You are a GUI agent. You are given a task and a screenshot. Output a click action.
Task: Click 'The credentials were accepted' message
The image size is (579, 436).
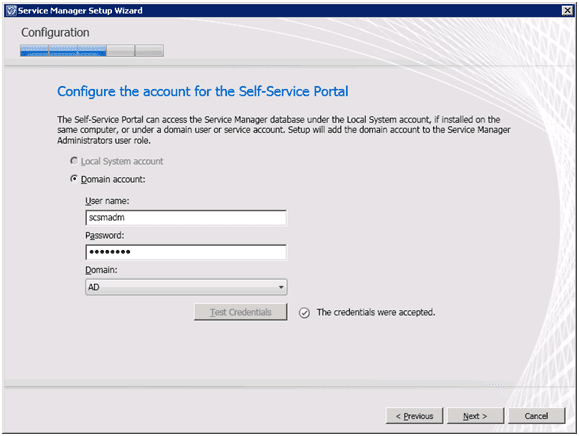[x=376, y=312]
